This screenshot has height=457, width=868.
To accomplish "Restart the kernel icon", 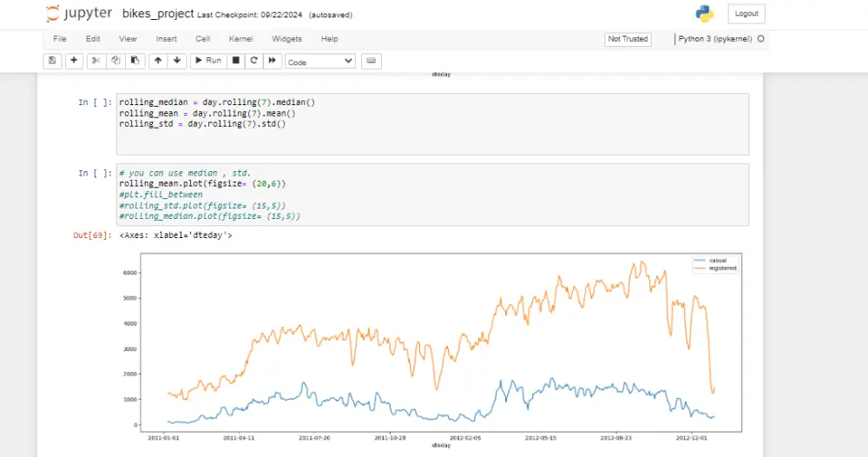I will [x=254, y=61].
